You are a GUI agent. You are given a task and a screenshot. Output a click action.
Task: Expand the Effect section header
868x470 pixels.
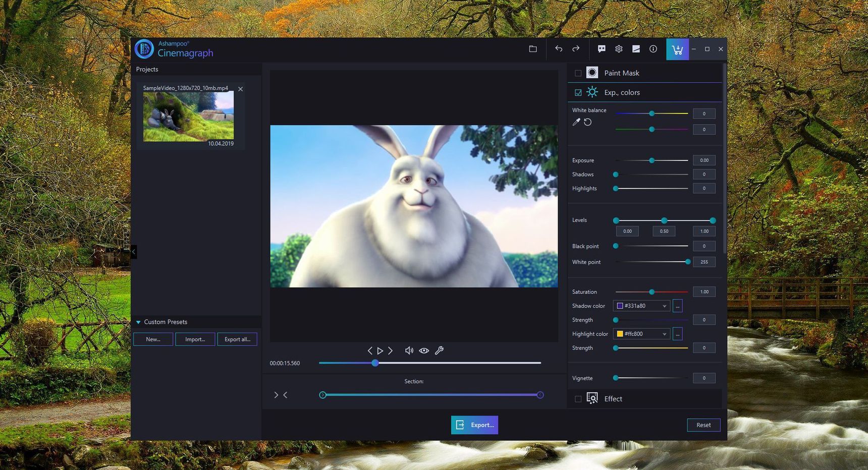pyautogui.click(x=645, y=398)
